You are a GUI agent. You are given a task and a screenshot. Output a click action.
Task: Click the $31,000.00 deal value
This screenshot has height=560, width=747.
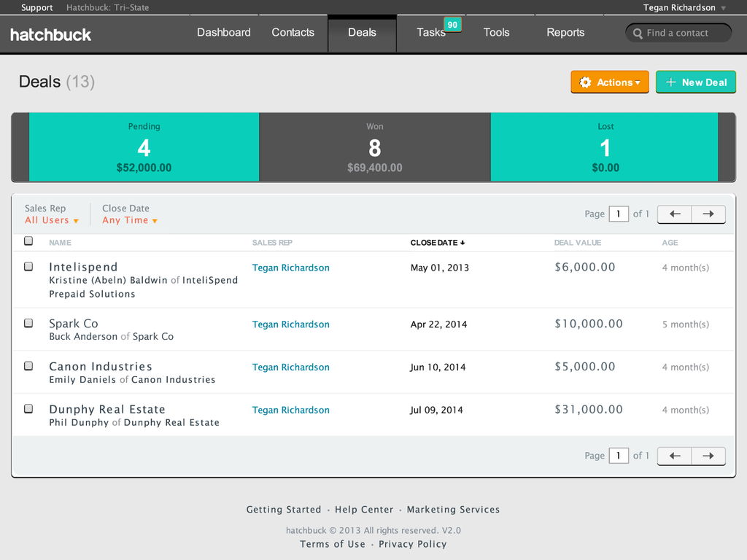click(589, 410)
